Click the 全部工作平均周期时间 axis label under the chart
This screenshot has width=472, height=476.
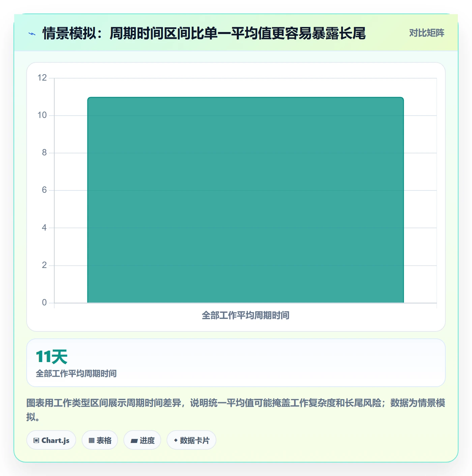click(x=245, y=316)
